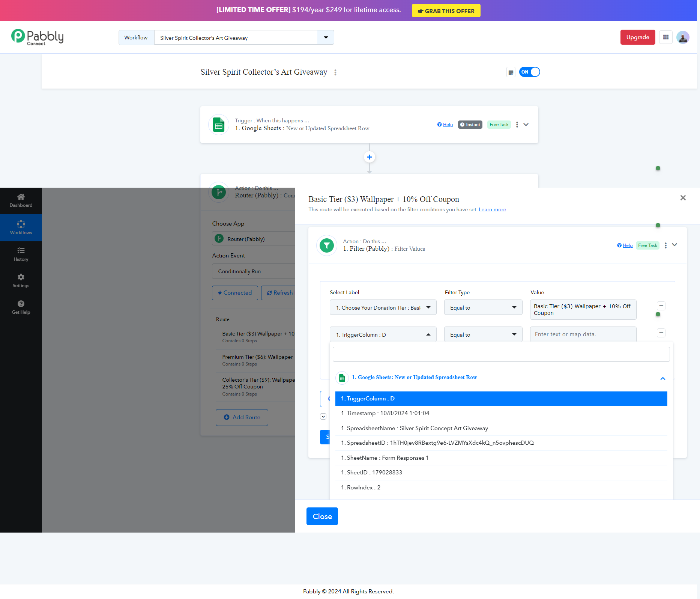Click the Instant badge on trigger
The image size is (700, 599).
pos(470,125)
